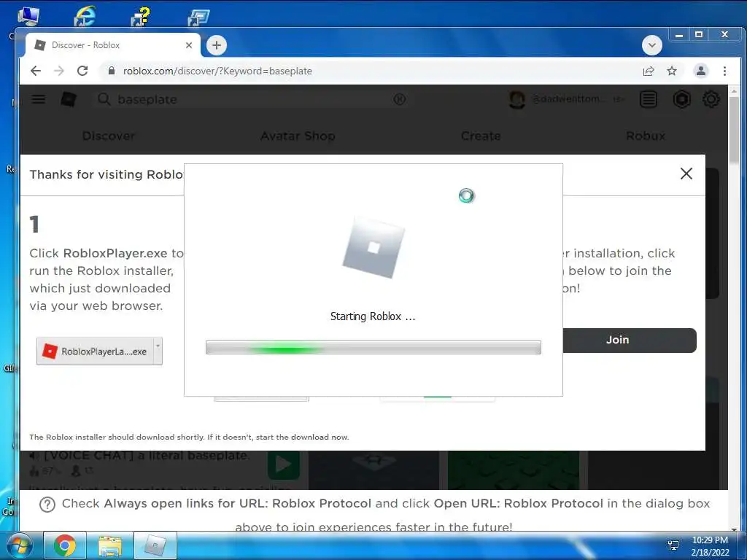Click the forward navigation arrow
The image size is (747, 560).
(59, 71)
